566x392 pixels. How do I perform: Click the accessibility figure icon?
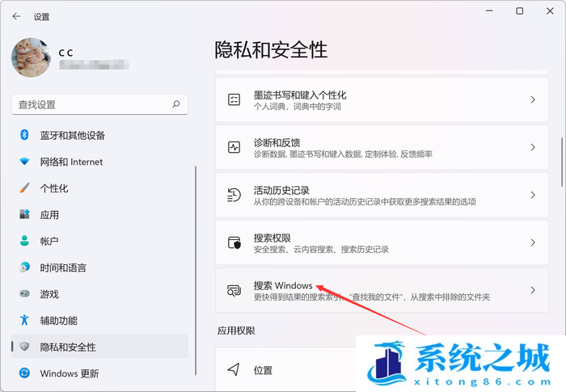coord(24,320)
